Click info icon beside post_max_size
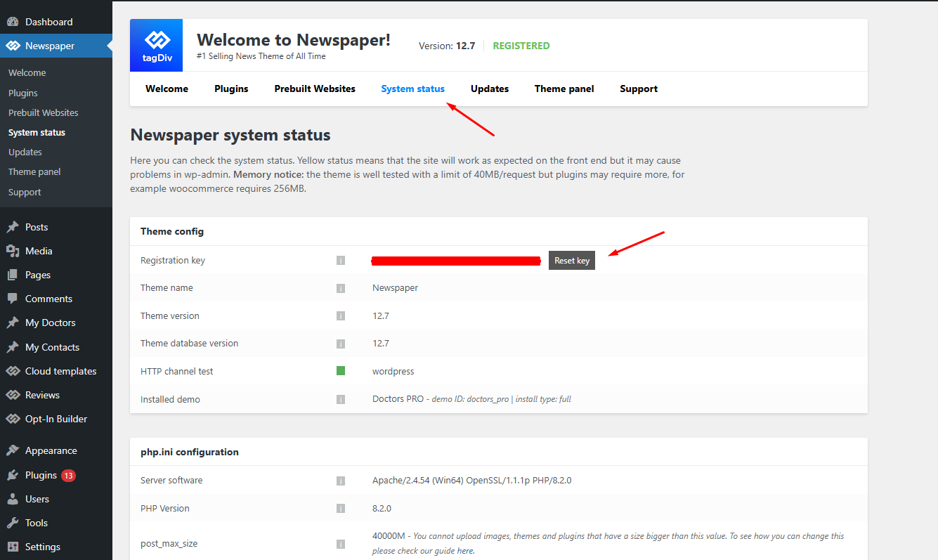The width and height of the screenshot is (938, 560). pyautogui.click(x=341, y=544)
